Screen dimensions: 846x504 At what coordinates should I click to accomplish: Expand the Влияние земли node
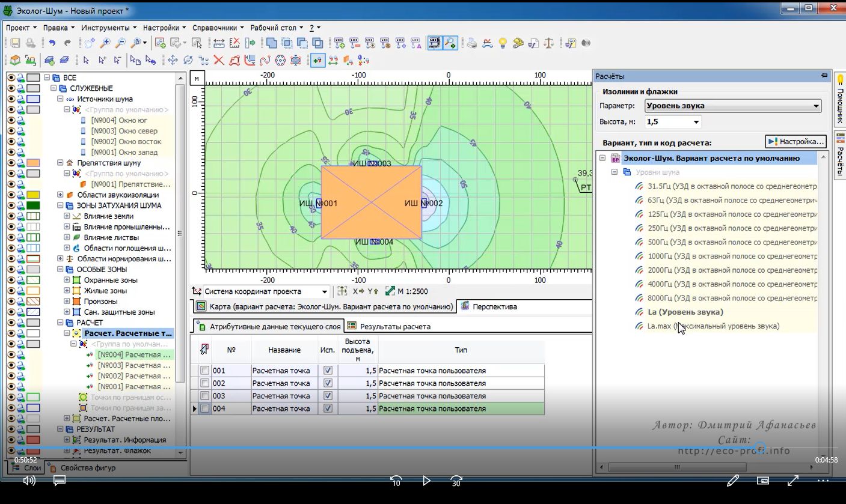coord(67,216)
